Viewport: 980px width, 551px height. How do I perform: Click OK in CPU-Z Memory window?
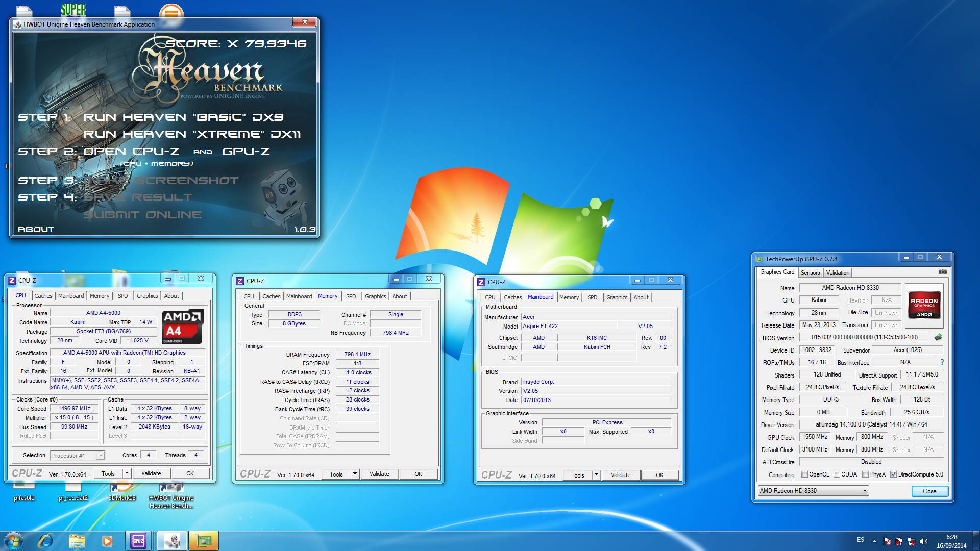point(418,474)
